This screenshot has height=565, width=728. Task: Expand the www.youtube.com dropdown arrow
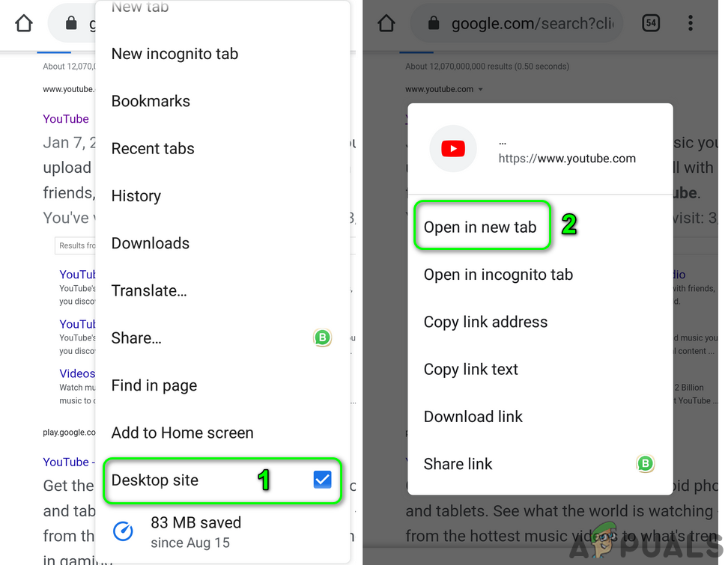pyautogui.click(x=481, y=89)
